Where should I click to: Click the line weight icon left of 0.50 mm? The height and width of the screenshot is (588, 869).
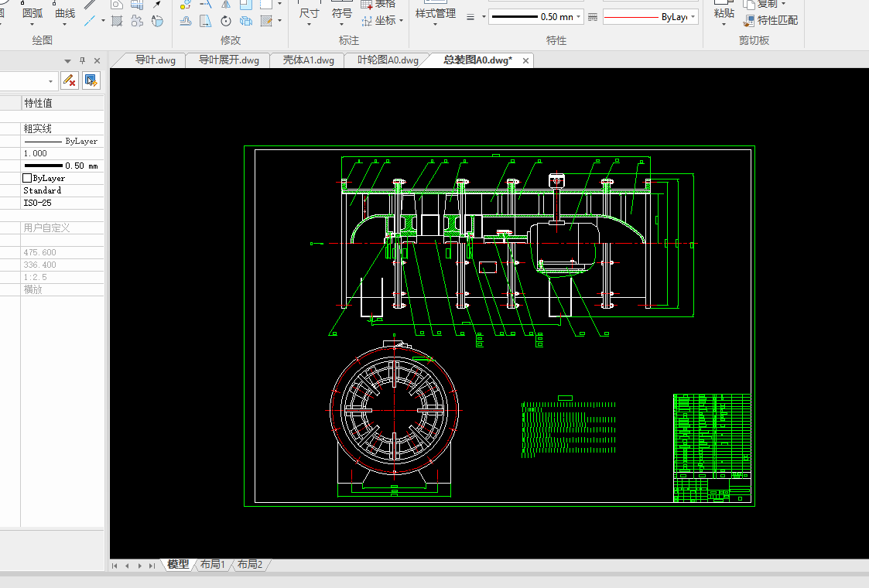(x=470, y=17)
